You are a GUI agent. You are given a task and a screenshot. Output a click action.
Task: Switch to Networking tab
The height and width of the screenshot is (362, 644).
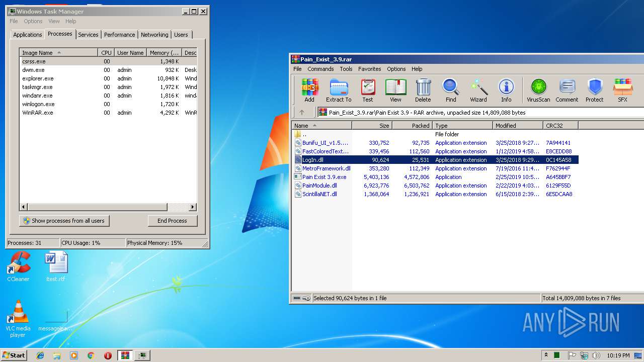[x=154, y=35]
